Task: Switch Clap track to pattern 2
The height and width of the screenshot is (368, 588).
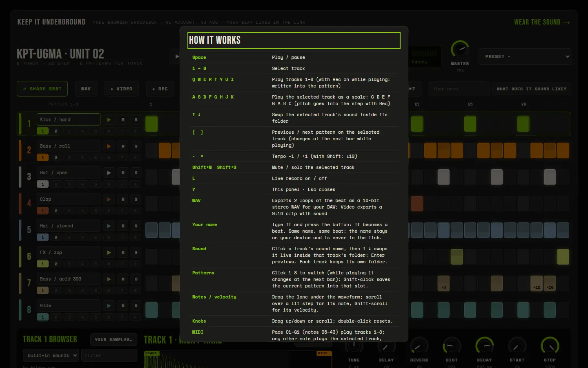Action: coord(56,211)
